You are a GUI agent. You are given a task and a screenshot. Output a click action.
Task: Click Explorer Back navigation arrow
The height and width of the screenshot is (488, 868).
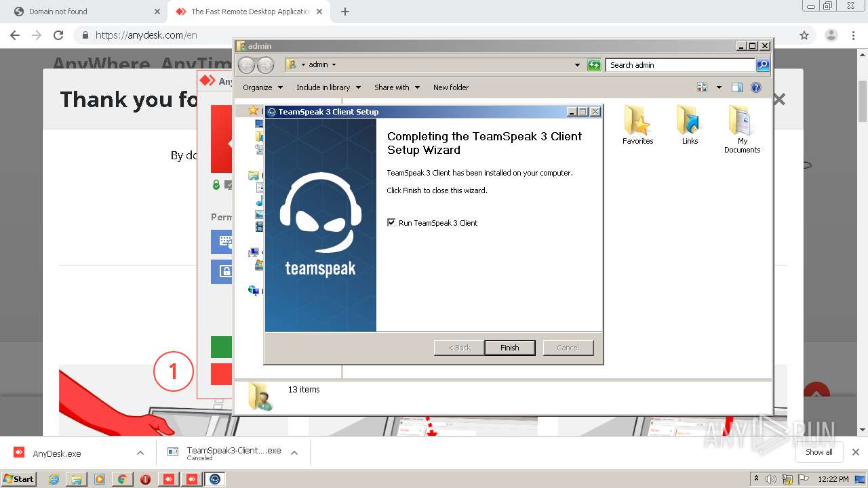point(246,65)
